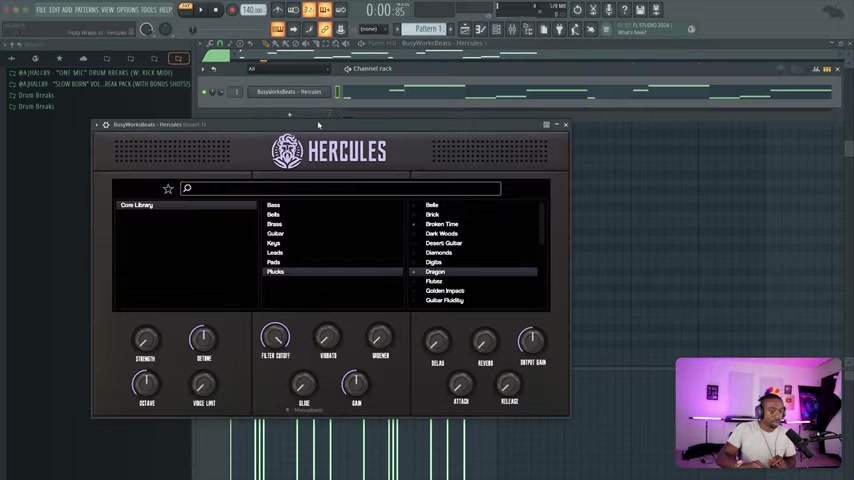
Task: Expand "SLOW BURN" break pack folder
Action: [100, 84]
